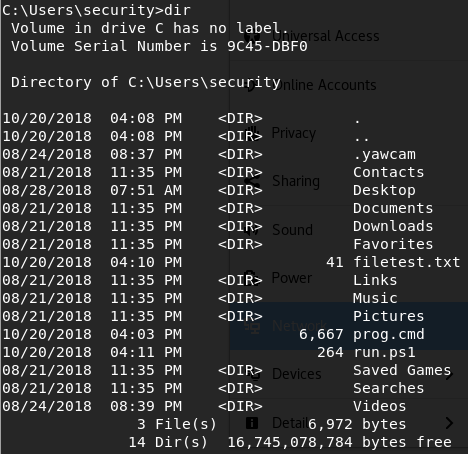Image resolution: width=468 pixels, height=454 pixels.
Task: Click serial number '9C45-DBF0' in terminal
Action: [267, 46]
